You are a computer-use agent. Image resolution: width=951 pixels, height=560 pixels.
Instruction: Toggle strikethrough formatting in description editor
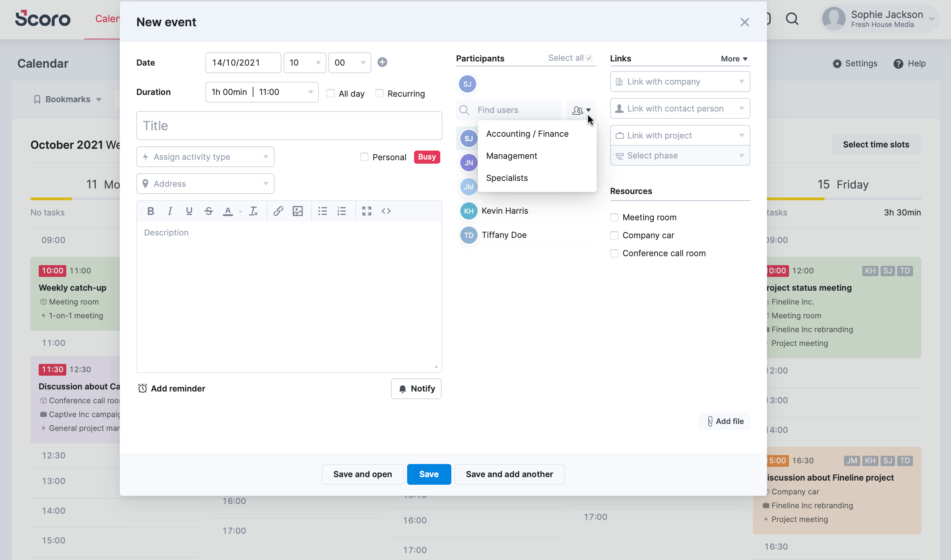(209, 211)
